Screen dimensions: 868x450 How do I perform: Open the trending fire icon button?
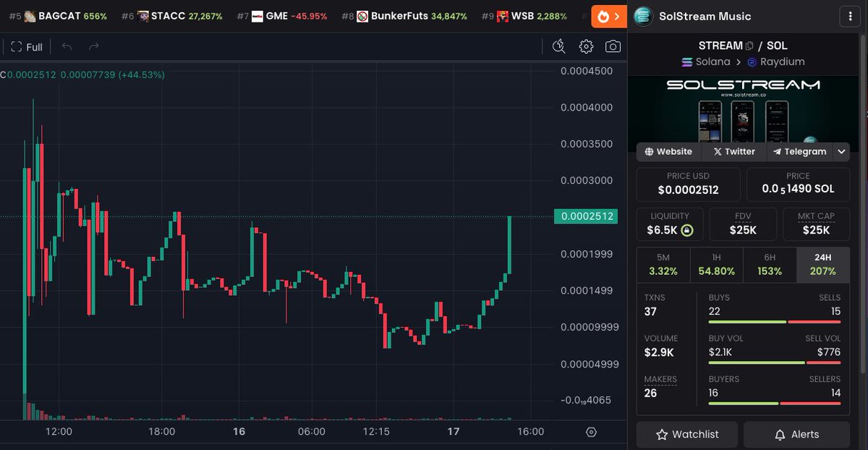click(608, 16)
